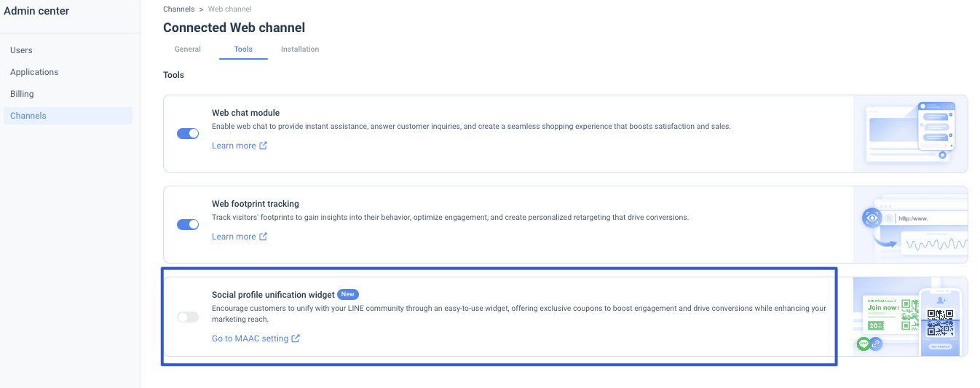Click the green LINE icon in widget illustration

click(864, 344)
